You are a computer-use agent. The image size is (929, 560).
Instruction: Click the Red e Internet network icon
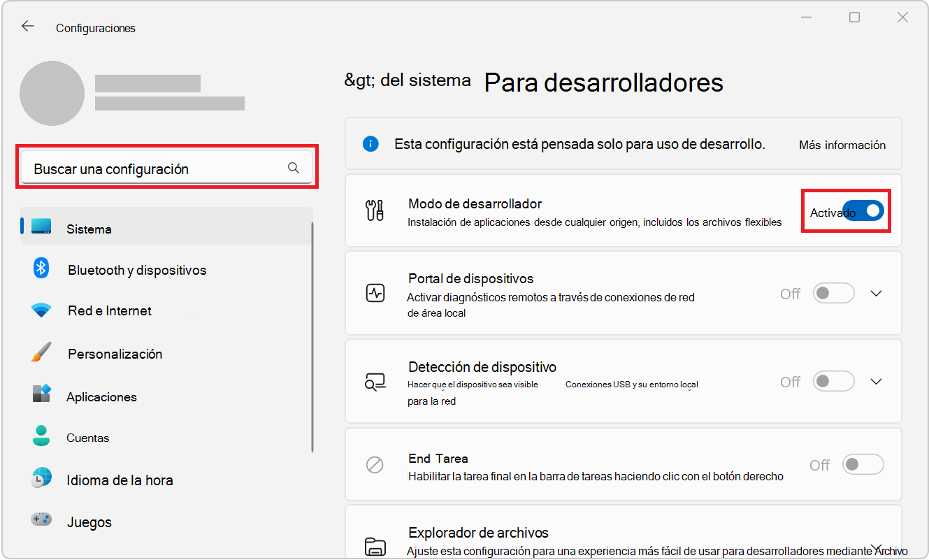click(41, 310)
